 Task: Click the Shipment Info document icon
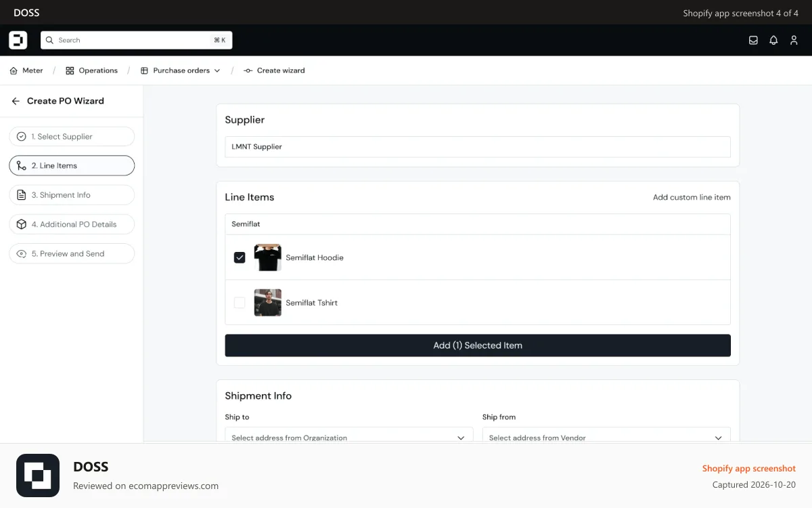[x=22, y=195]
